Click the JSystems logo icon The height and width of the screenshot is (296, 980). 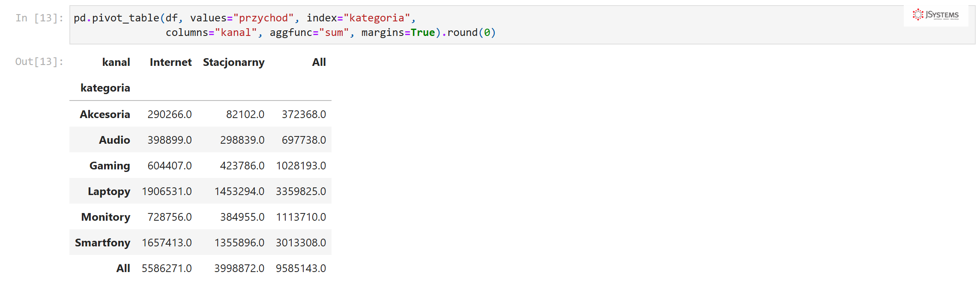pyautogui.click(x=918, y=15)
